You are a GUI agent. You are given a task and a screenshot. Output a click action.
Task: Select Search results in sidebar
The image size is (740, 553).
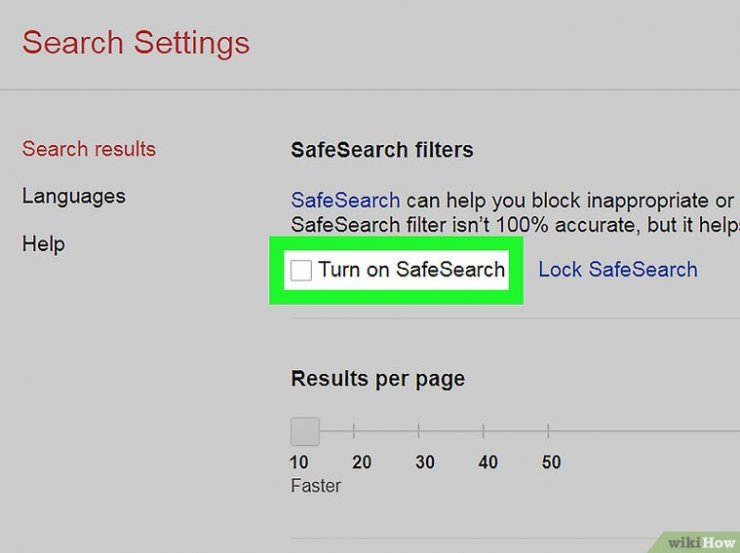pyautogui.click(x=89, y=149)
